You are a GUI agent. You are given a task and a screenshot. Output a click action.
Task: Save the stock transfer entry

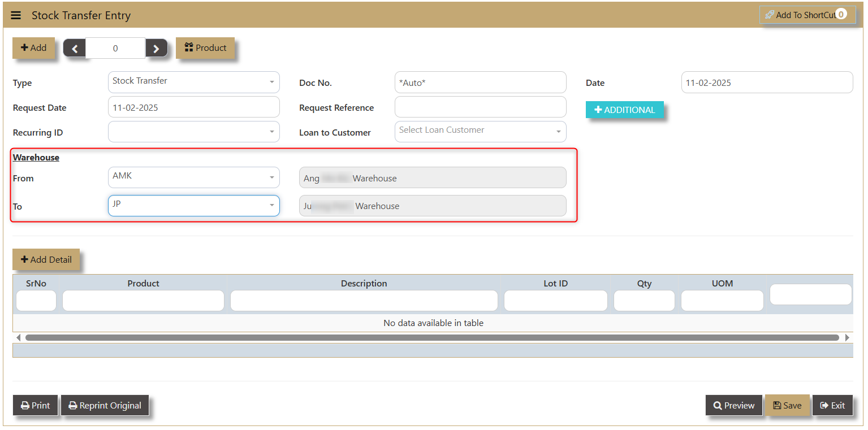pos(787,405)
